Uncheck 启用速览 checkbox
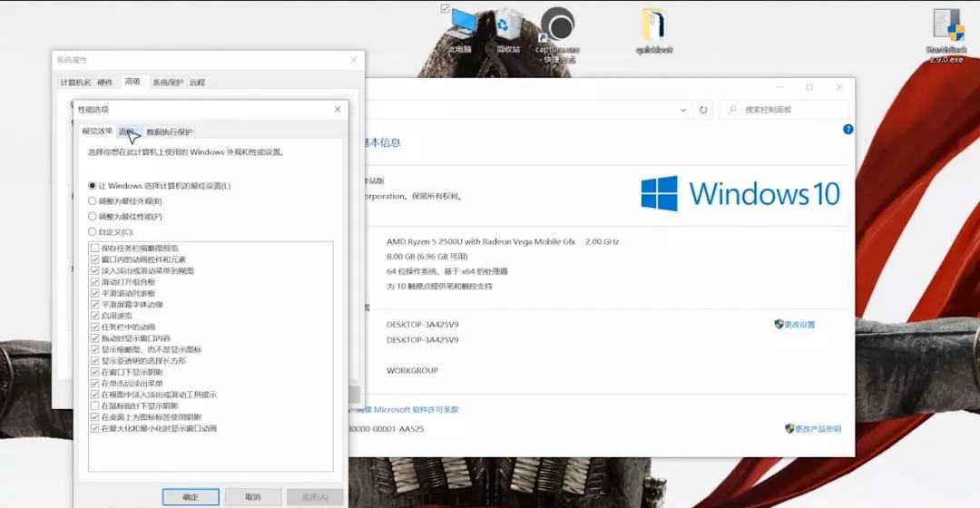The width and height of the screenshot is (980, 508). (x=95, y=316)
